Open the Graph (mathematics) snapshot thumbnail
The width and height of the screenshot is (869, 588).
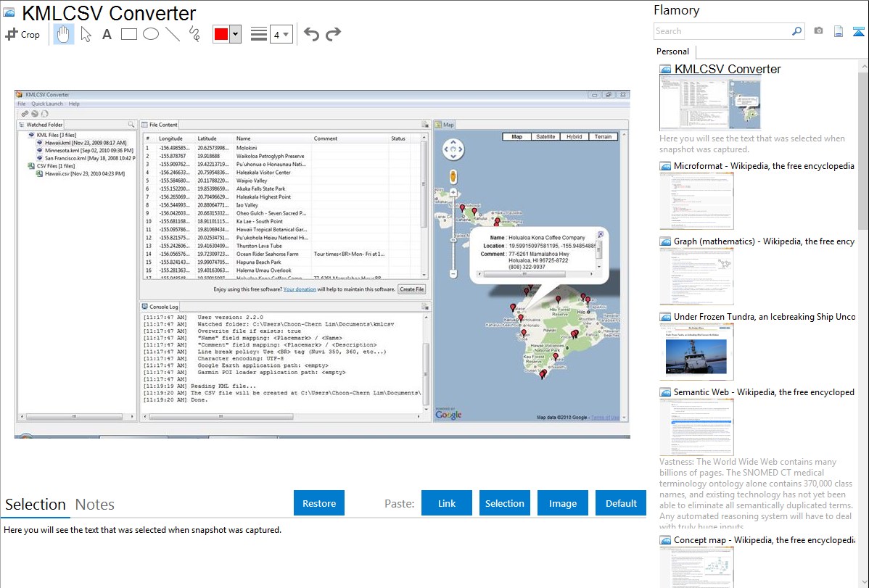[x=696, y=276]
